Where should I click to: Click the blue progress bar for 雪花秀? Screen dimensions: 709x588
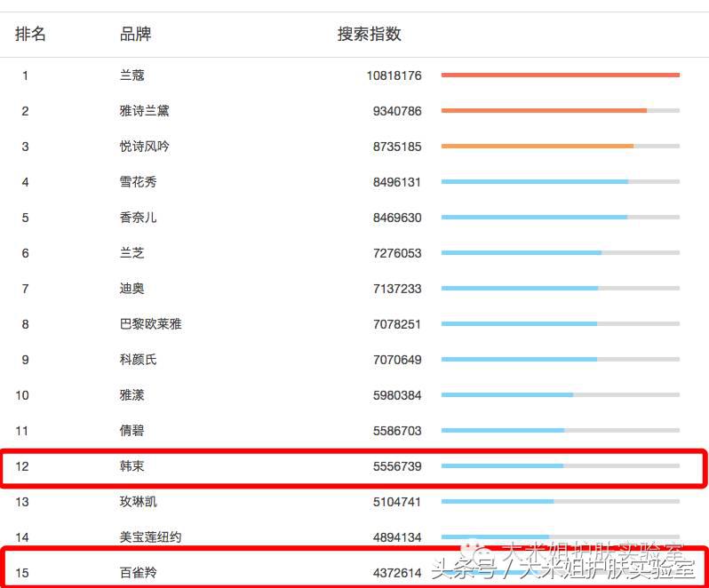[x=535, y=182]
